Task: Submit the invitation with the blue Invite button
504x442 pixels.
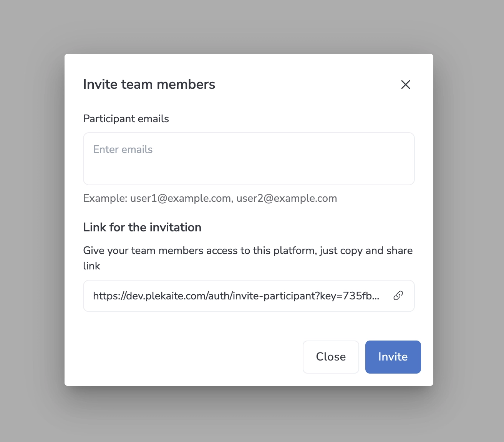Action: point(393,357)
